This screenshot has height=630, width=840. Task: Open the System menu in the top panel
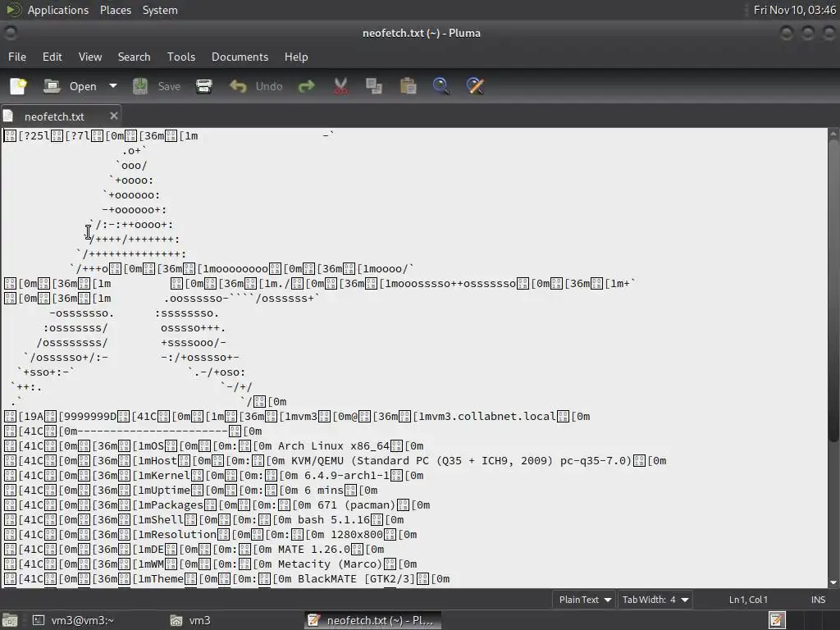160,10
